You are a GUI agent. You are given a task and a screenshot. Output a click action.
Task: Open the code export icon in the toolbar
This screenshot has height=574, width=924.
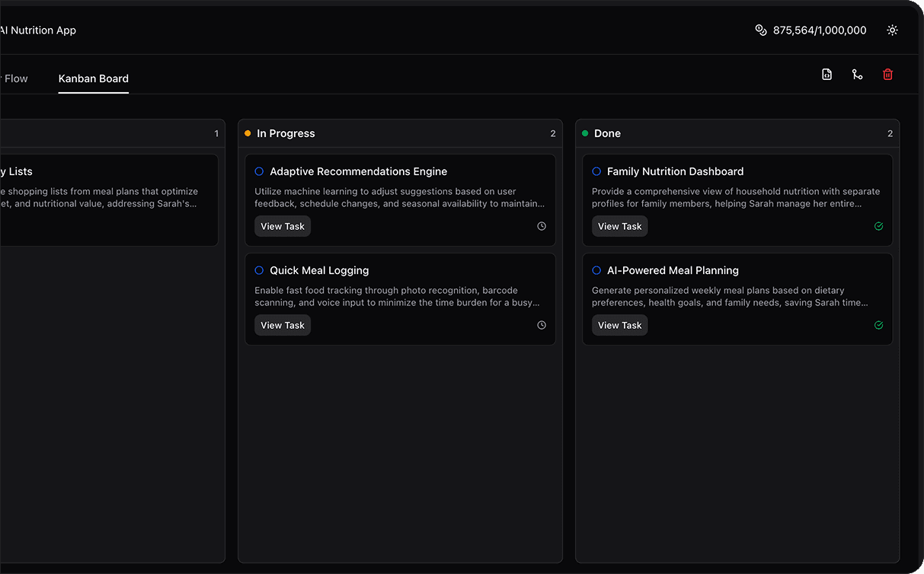826,74
